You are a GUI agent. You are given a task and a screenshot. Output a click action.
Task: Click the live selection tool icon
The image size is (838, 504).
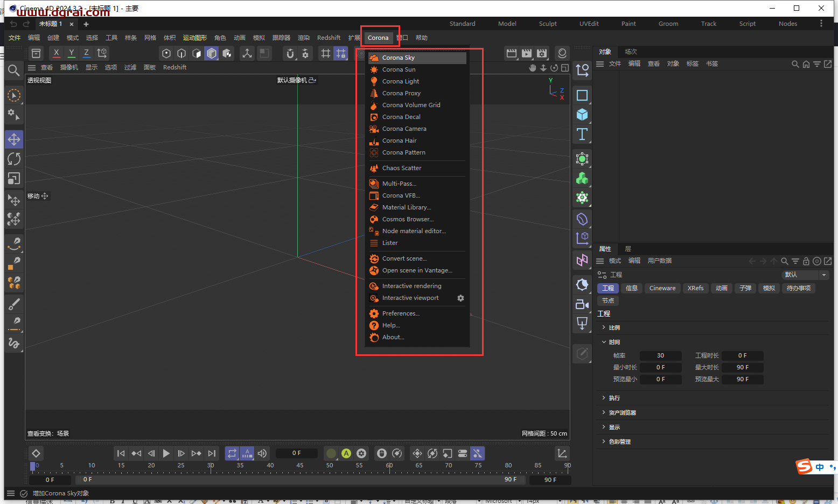point(14,96)
